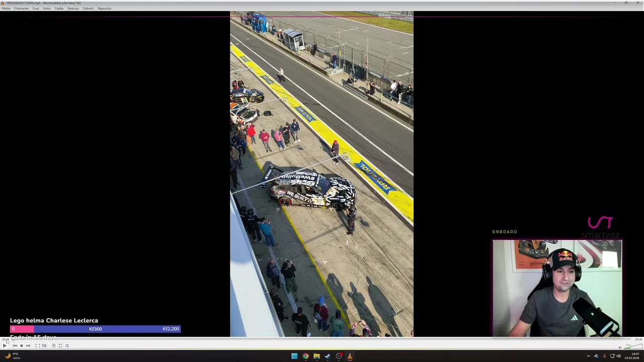Image resolution: width=644 pixels, height=362 pixels.
Task: Open extended settings equalizer icon
Action: 44,345
